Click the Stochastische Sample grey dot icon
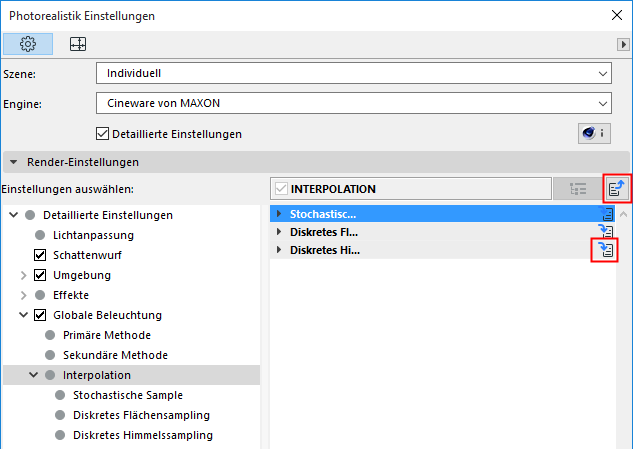 point(60,395)
